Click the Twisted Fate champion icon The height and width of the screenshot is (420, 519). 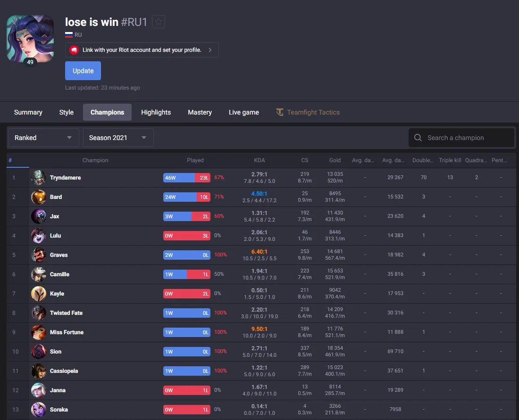coord(38,313)
